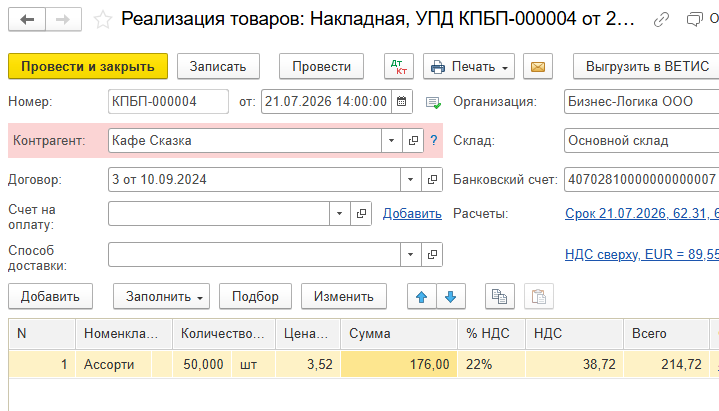Select the unit cell шт
The image size is (719, 411).
pos(254,364)
